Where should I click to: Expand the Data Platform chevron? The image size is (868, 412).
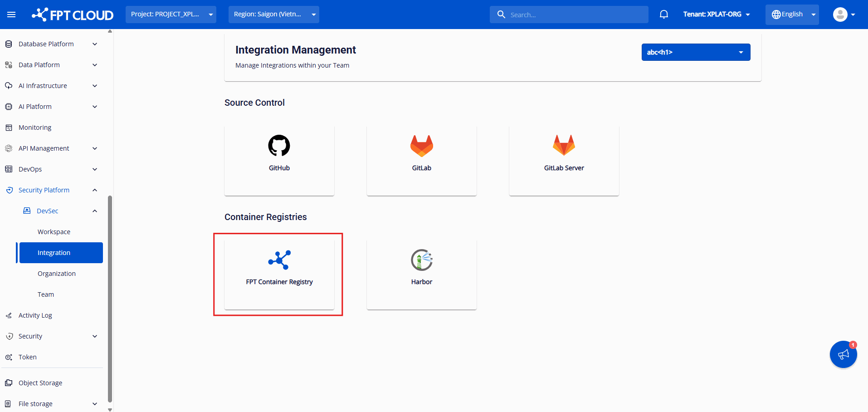(95, 65)
